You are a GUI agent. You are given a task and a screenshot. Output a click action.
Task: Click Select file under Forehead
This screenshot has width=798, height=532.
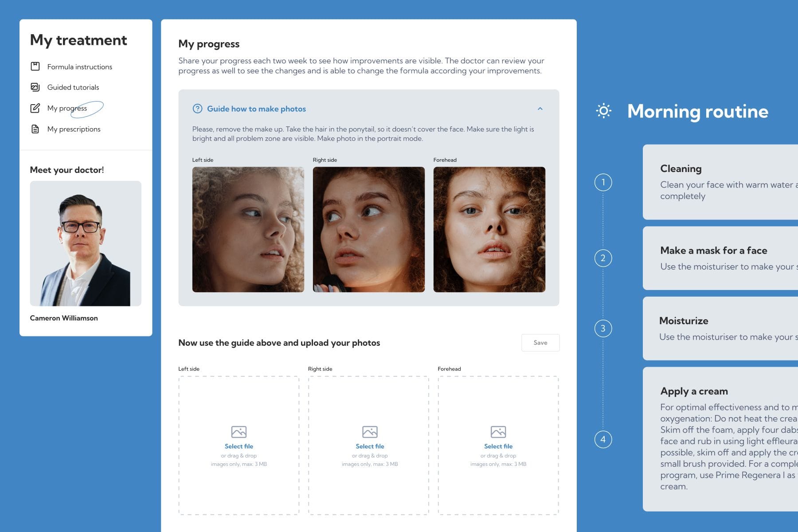click(x=498, y=446)
